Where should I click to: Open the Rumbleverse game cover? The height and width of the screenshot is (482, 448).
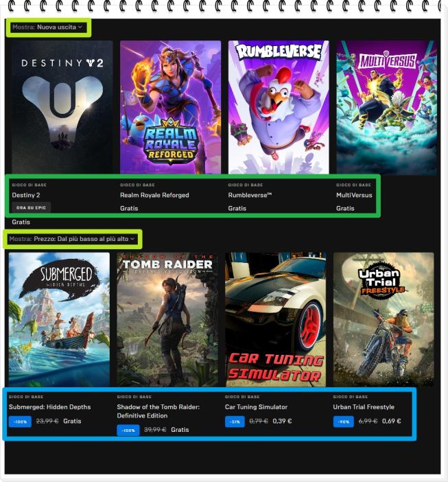click(279, 107)
